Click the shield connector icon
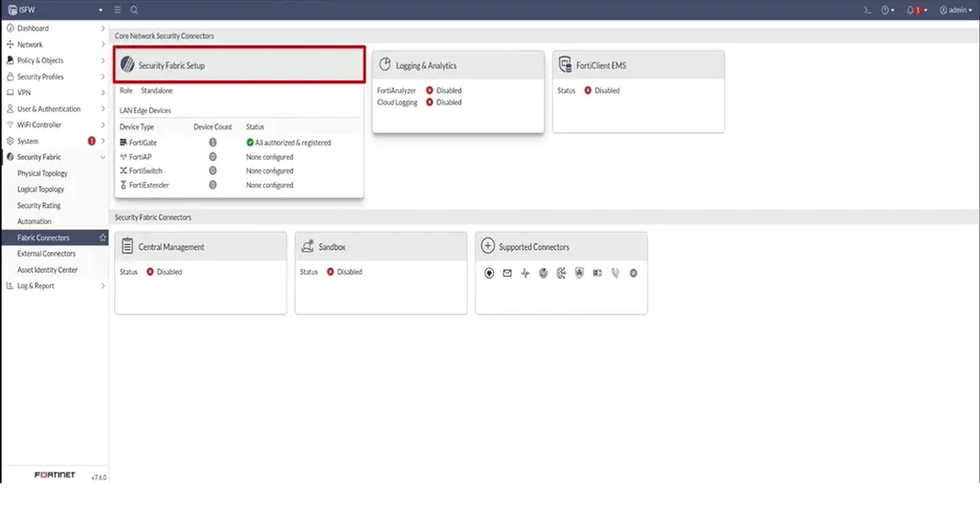The image size is (980, 523). click(579, 273)
